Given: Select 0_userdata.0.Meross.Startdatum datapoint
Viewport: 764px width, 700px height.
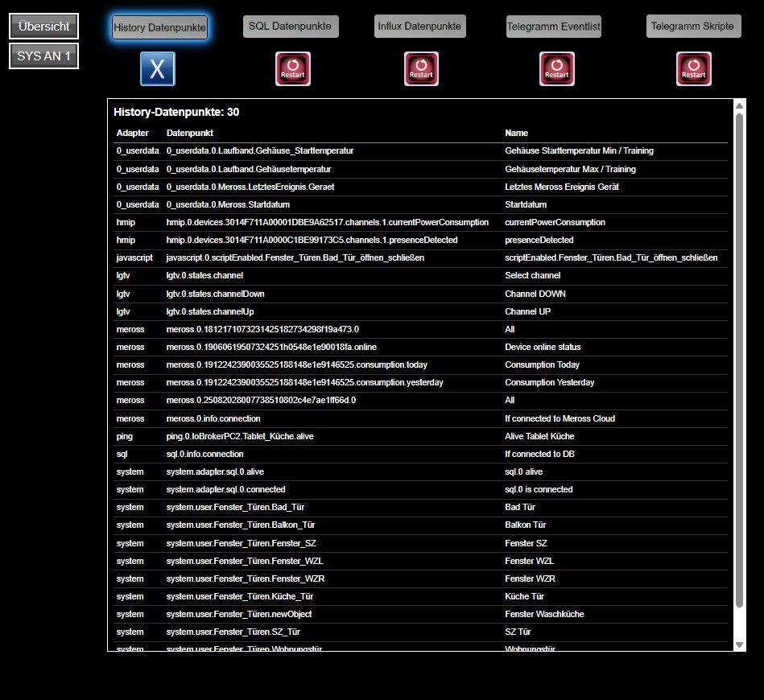Looking at the screenshot, I should tap(228, 204).
